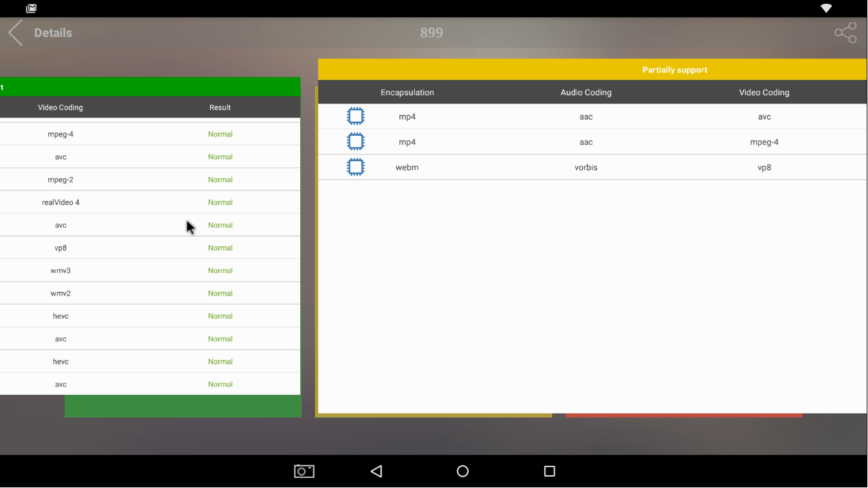The height and width of the screenshot is (488, 868).
Task: Select the vp8 row in left table
Action: [150, 248]
